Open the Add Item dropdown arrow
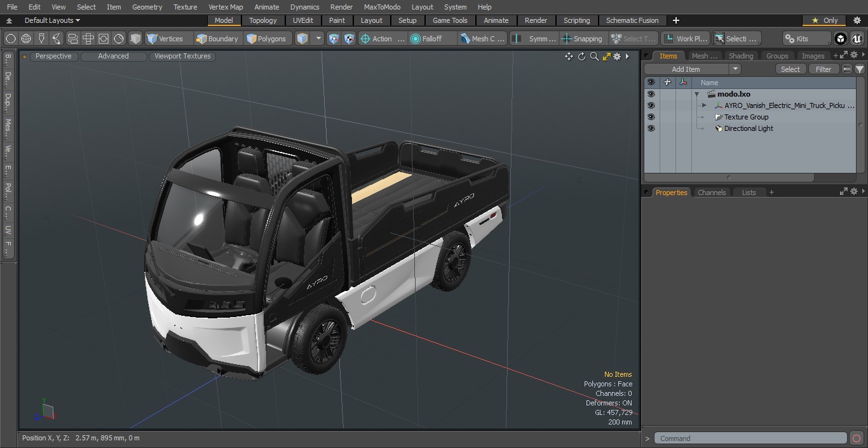The height and width of the screenshot is (448, 868). (x=735, y=69)
